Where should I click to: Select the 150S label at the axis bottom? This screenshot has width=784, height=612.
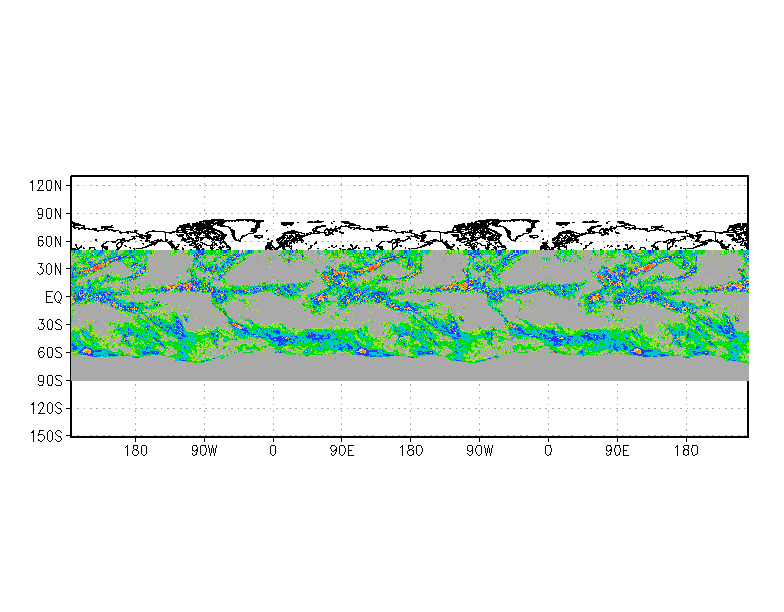click(x=46, y=437)
